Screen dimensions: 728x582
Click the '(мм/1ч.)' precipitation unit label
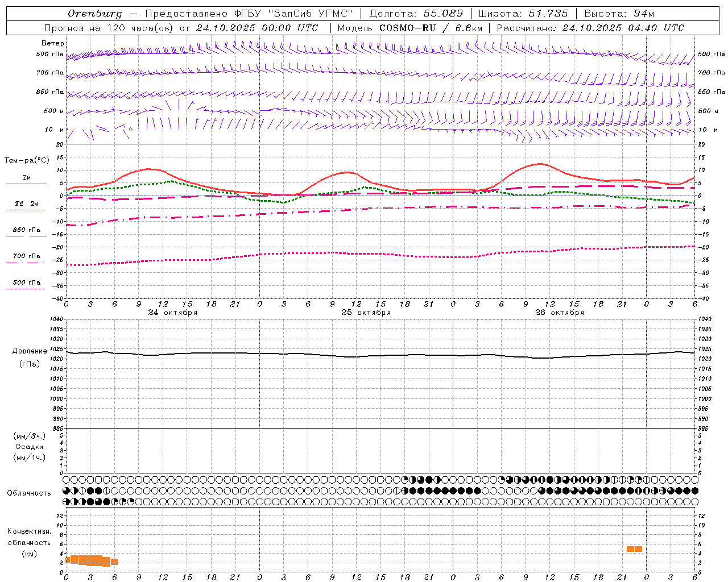[30, 458]
